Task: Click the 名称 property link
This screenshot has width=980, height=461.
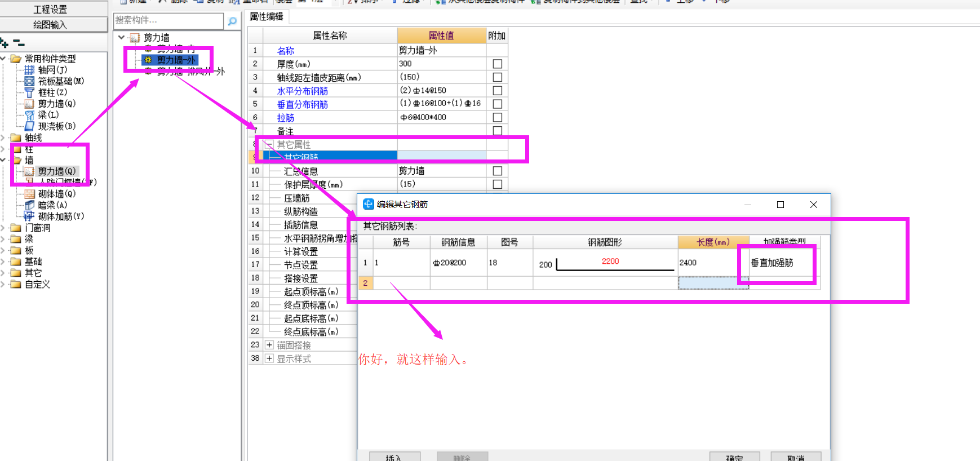Action: (x=286, y=51)
